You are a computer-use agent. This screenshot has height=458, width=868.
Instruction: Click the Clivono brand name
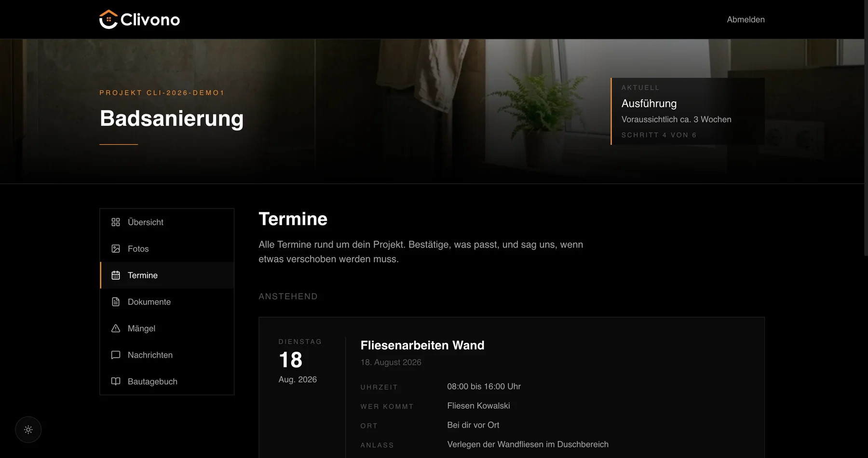150,20
